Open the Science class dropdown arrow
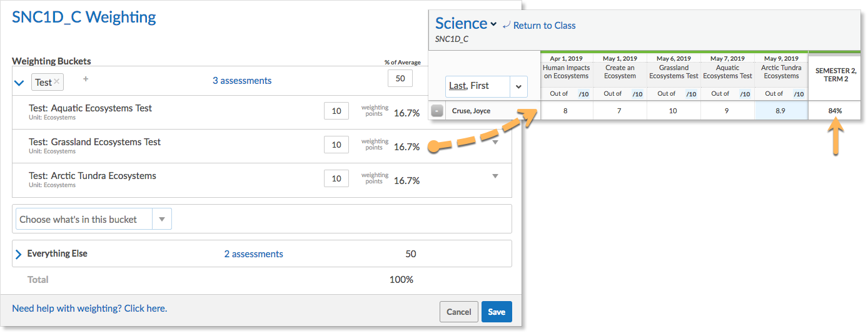This screenshot has height=333, width=868. tap(493, 24)
